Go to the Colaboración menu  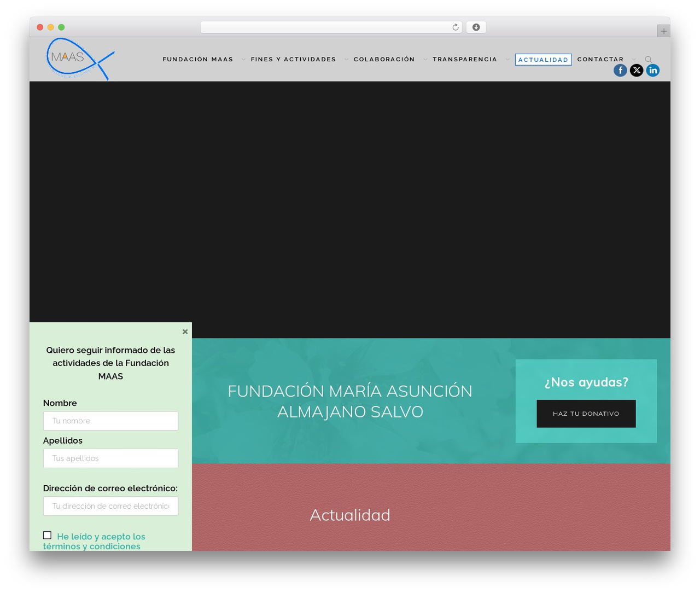pos(384,60)
